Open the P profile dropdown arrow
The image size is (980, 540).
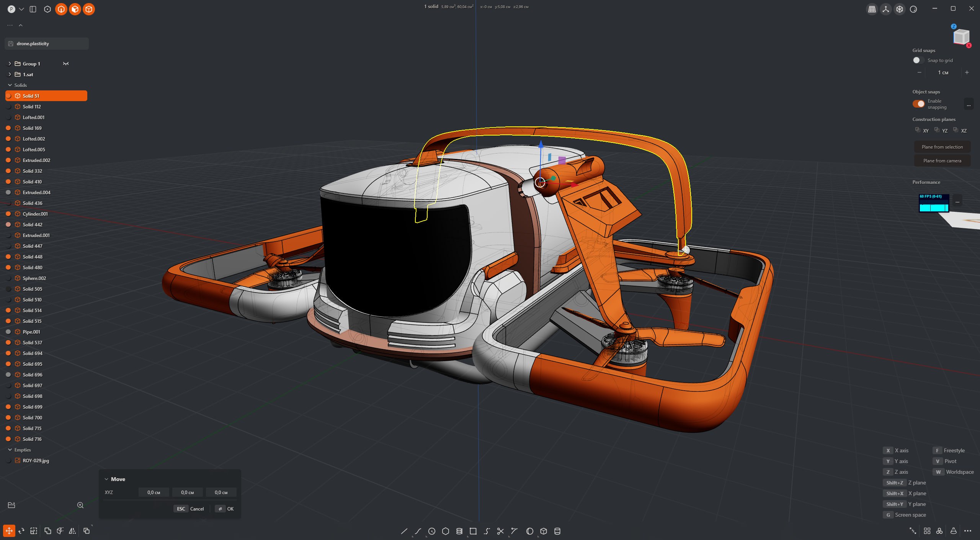tap(21, 9)
